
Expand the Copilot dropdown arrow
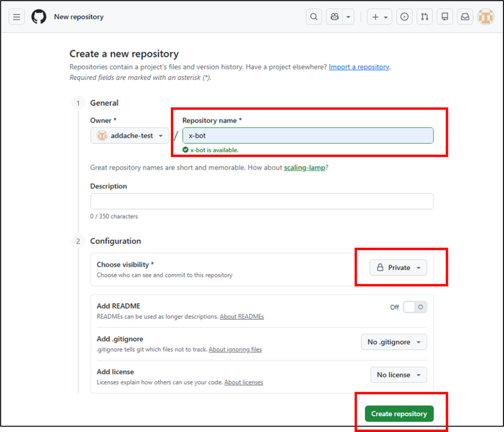click(x=348, y=17)
